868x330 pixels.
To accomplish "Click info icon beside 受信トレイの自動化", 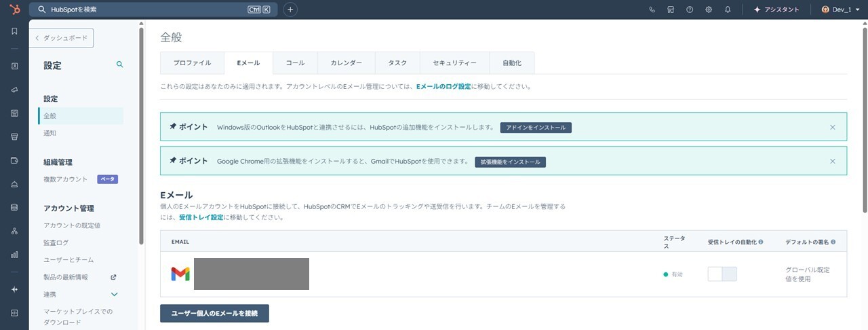I will tap(761, 242).
